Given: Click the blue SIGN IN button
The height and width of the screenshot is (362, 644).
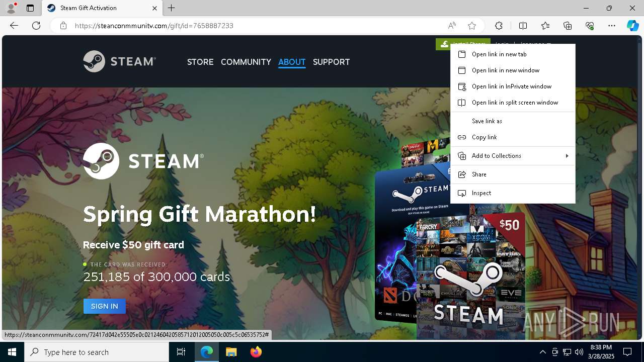Looking at the screenshot, I should [x=105, y=306].
